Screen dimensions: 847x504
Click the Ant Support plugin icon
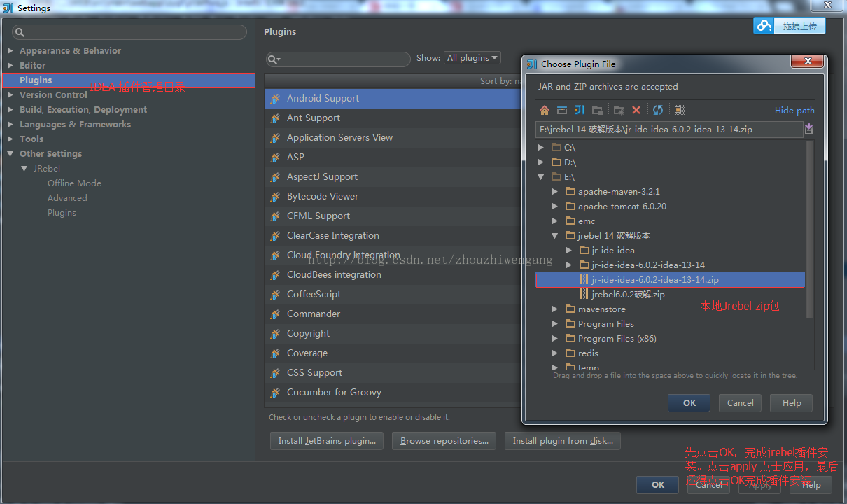tap(275, 118)
